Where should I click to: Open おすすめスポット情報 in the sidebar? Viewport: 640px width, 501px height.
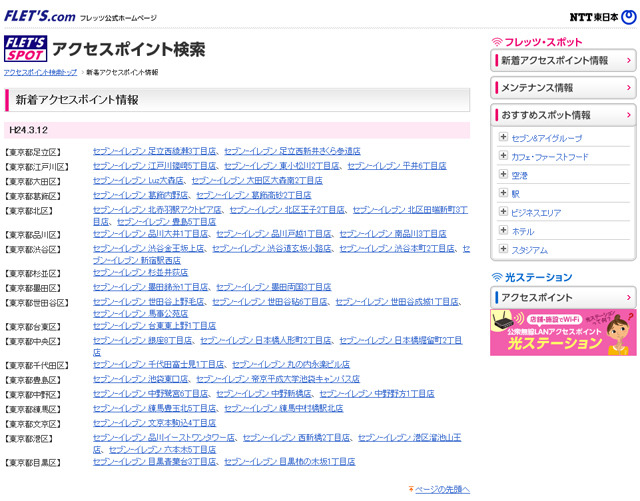[x=563, y=115]
